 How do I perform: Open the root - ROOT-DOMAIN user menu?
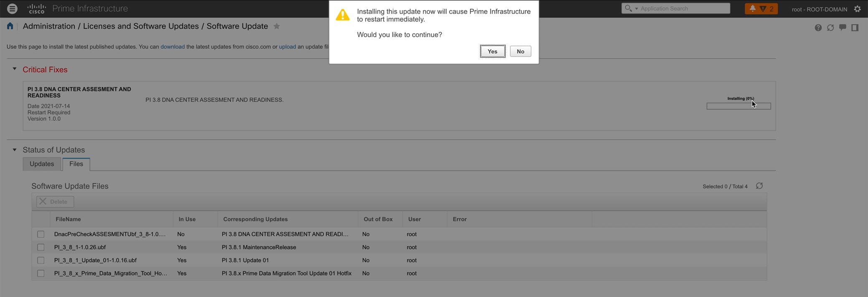point(819,9)
